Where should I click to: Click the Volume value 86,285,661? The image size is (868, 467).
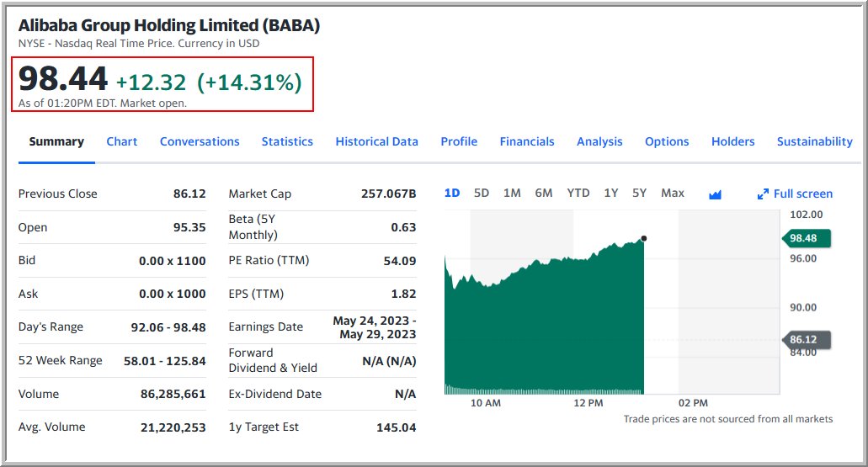pos(173,394)
